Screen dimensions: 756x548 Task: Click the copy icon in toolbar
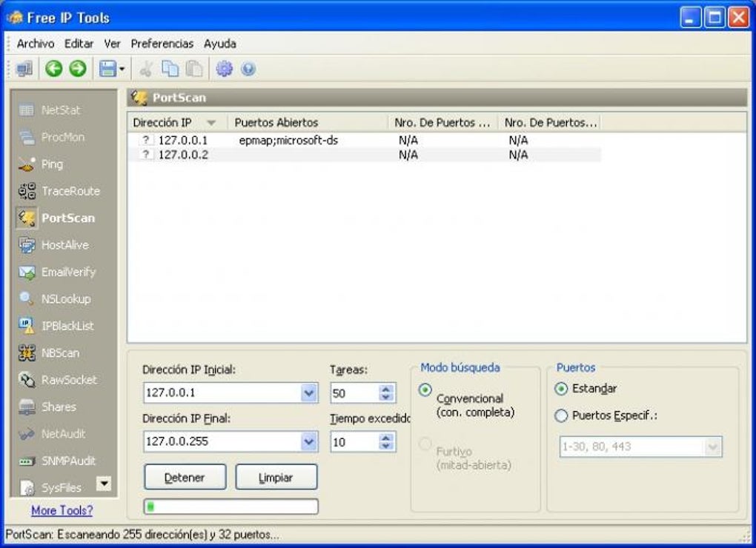click(x=170, y=69)
